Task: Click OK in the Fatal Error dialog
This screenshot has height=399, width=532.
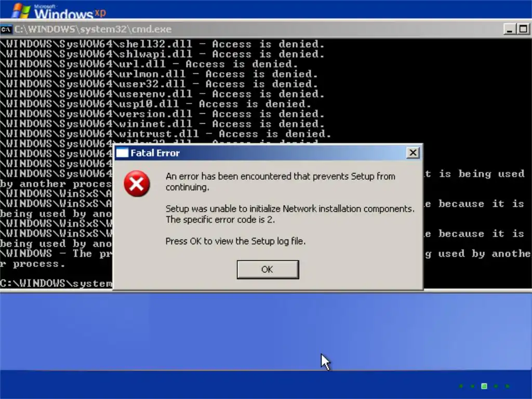Action: (268, 270)
